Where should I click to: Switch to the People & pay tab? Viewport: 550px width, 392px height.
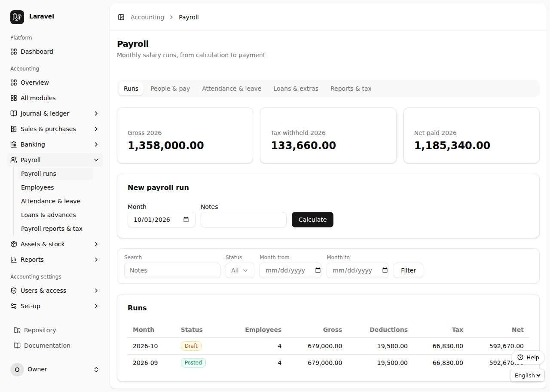click(170, 89)
